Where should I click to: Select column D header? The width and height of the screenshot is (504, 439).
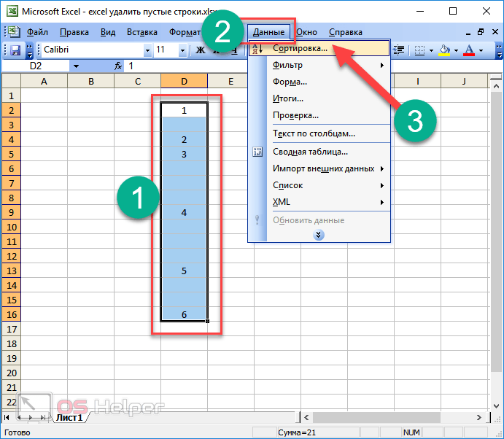185,81
